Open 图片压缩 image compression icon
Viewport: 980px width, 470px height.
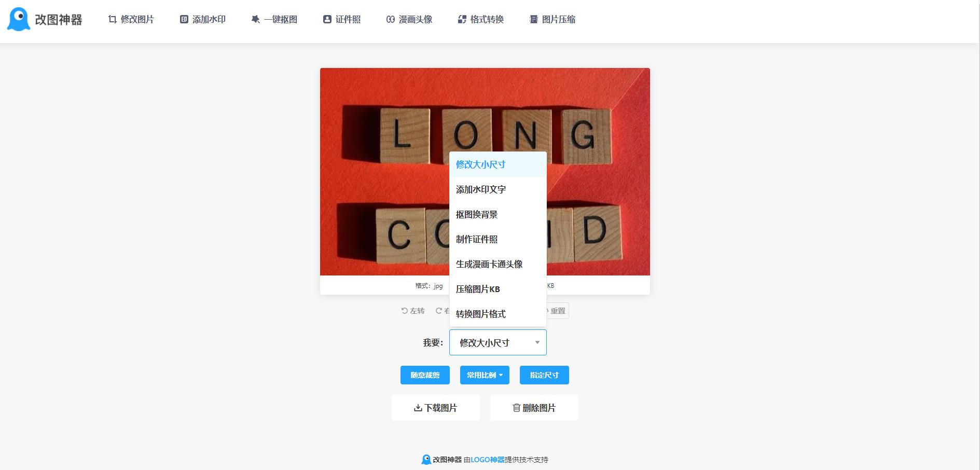tap(534, 19)
